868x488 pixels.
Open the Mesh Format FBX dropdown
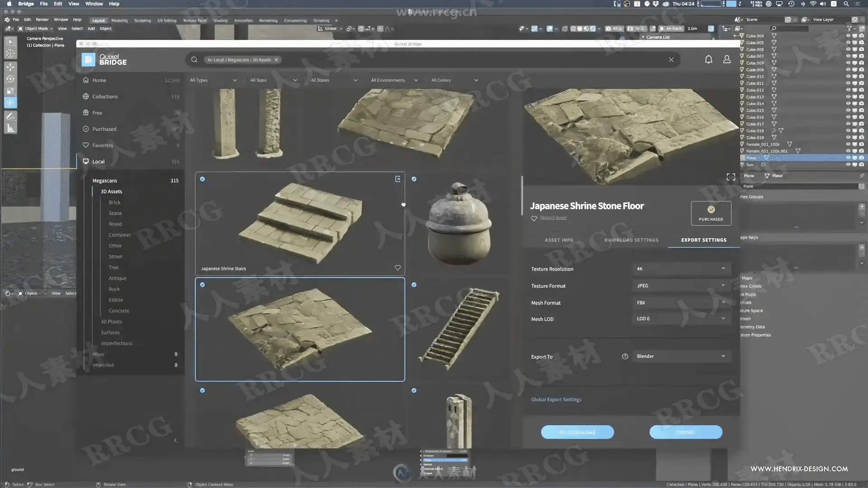point(680,303)
